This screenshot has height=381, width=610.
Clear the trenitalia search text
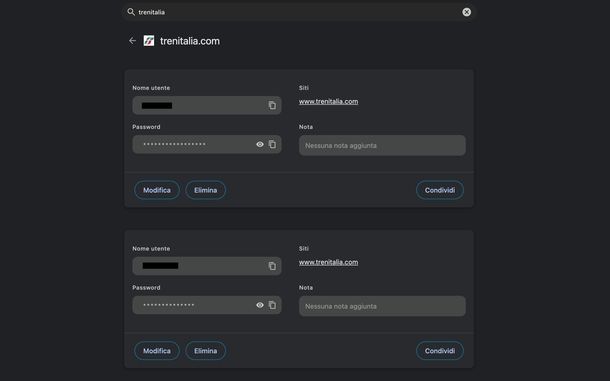click(466, 12)
